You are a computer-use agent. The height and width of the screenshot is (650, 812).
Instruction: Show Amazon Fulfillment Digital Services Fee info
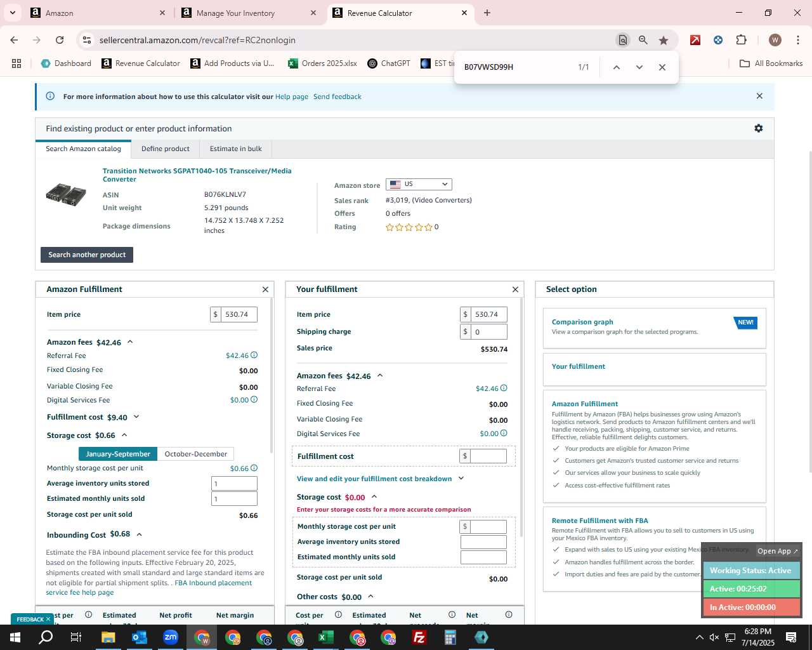click(254, 400)
